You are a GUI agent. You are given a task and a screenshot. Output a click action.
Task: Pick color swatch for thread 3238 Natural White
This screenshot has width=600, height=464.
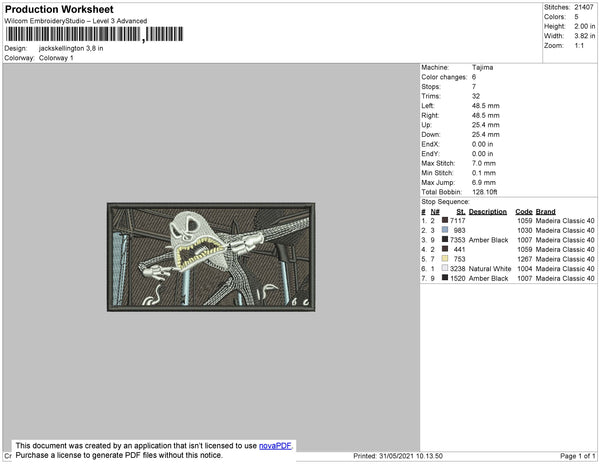445,268
